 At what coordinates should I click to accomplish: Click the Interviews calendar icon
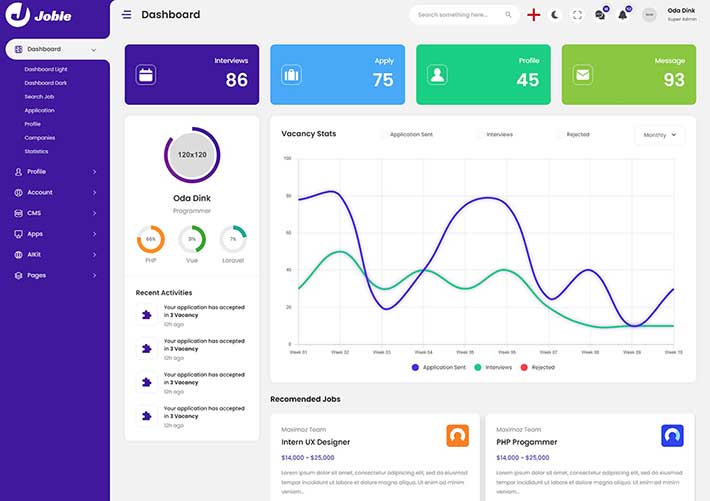pos(146,74)
